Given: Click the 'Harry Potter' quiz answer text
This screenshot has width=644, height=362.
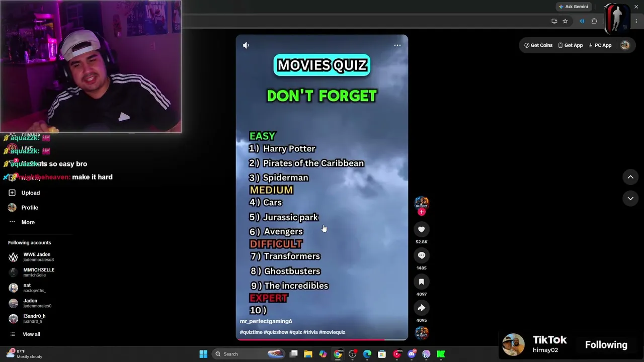Looking at the screenshot, I should [289, 149].
